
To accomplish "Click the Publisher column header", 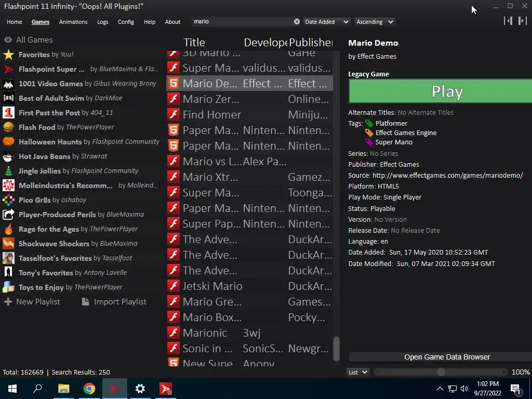I will [x=311, y=43].
